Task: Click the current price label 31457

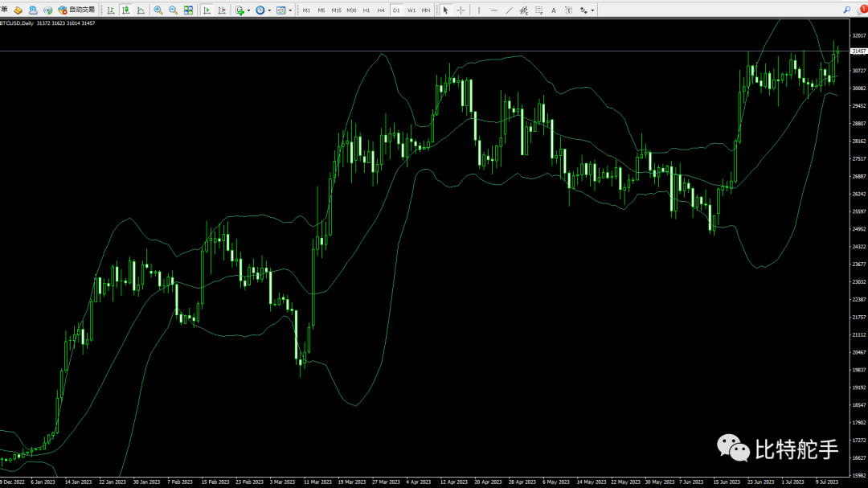Action: point(858,51)
